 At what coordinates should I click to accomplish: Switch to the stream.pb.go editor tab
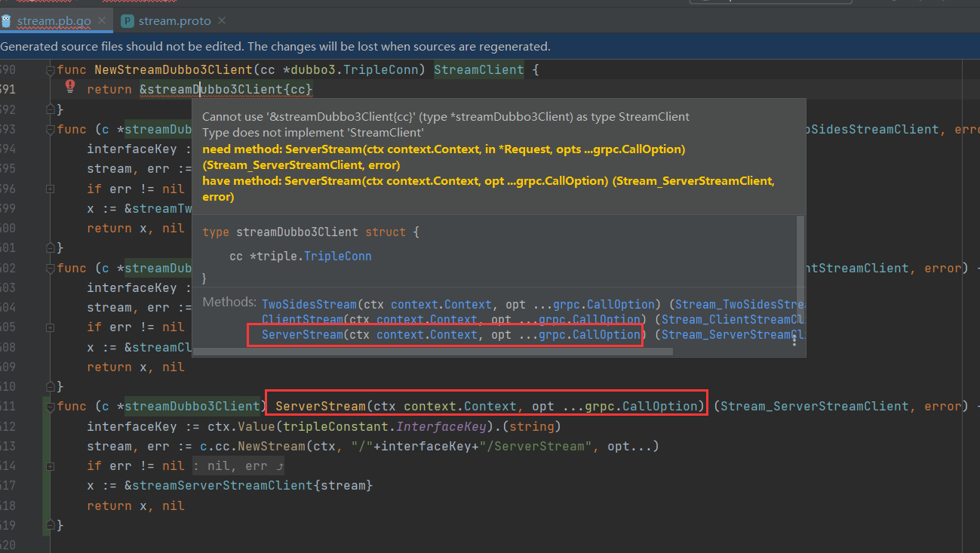tap(57, 20)
